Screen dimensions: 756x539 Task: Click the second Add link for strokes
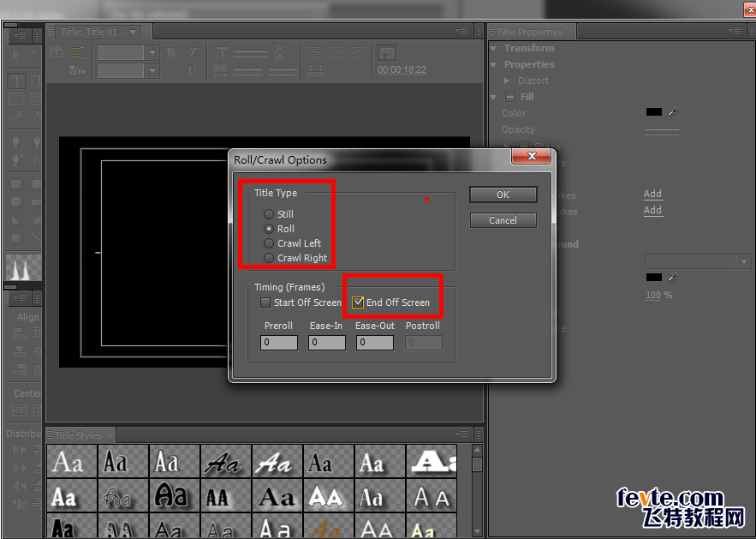(652, 211)
